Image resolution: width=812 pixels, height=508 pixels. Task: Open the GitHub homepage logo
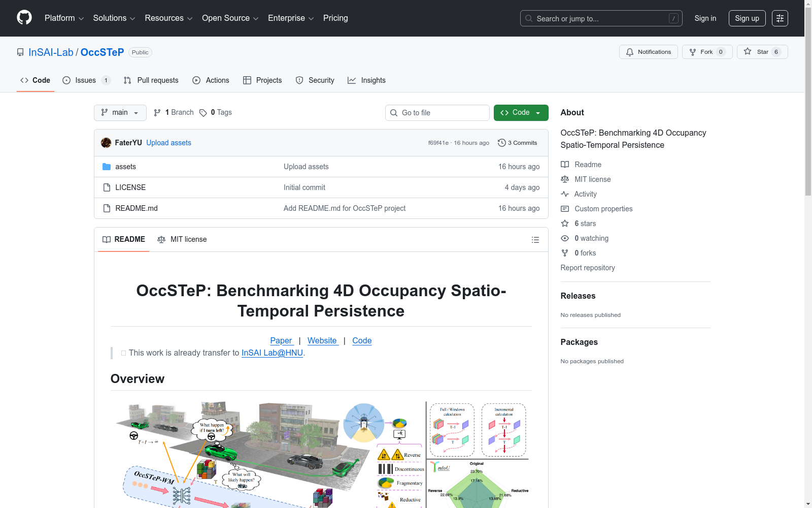24,18
